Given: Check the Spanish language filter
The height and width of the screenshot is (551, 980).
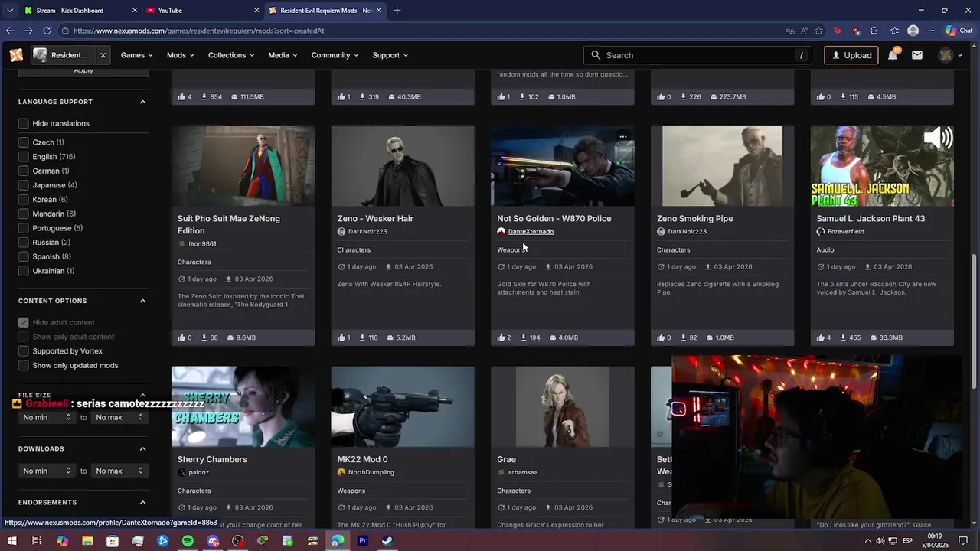Looking at the screenshot, I should click(24, 257).
